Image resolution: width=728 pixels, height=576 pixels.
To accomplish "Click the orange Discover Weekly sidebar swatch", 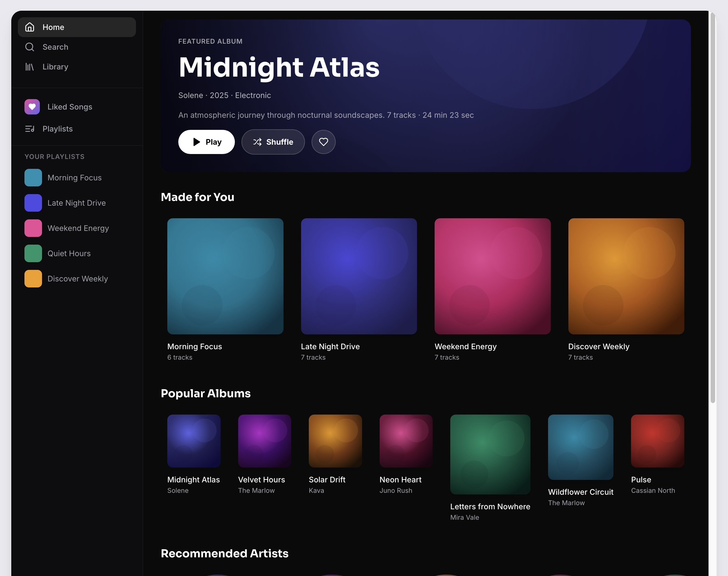I will point(33,279).
